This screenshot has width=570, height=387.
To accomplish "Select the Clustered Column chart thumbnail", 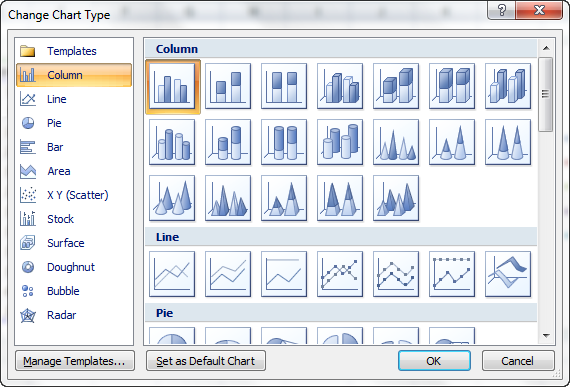I will [x=172, y=86].
